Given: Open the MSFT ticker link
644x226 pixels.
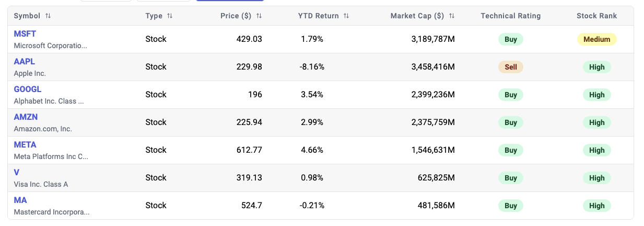Looking at the screenshot, I should [x=25, y=34].
